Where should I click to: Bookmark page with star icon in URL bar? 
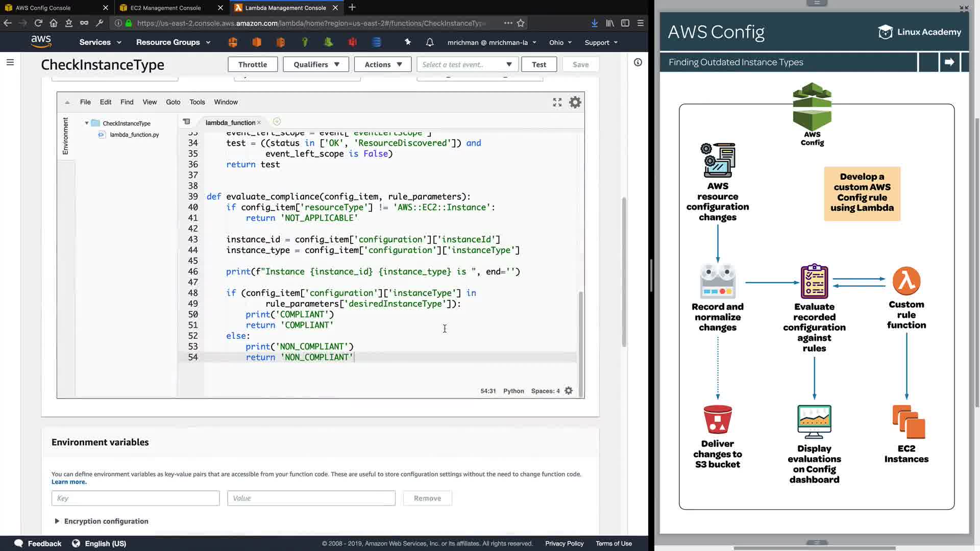[x=521, y=23]
